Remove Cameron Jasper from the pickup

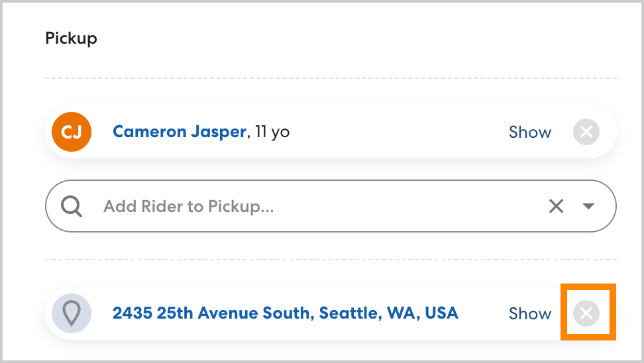point(586,132)
